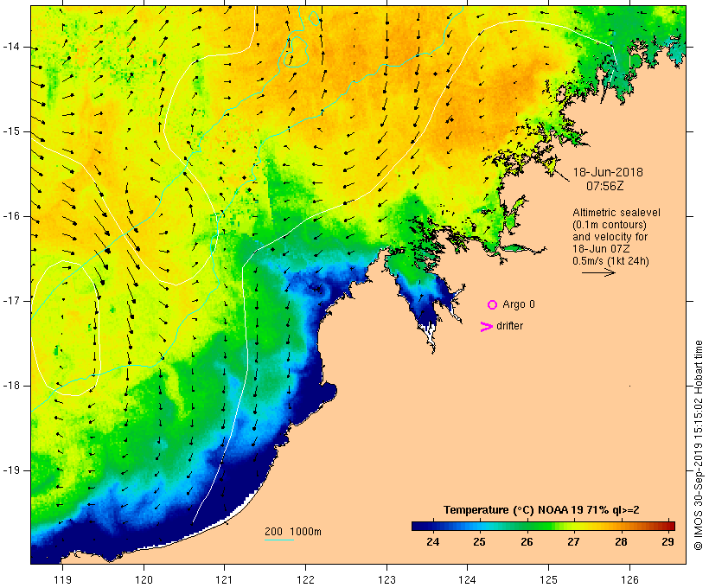Image resolution: width=709 pixels, height=588 pixels.
Task: Click the 'drifter' legend label
Action: 509,326
